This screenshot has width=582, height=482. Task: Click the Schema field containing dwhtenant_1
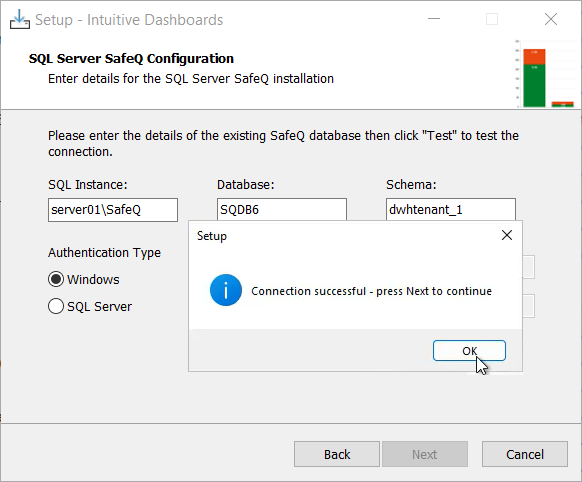click(x=451, y=210)
